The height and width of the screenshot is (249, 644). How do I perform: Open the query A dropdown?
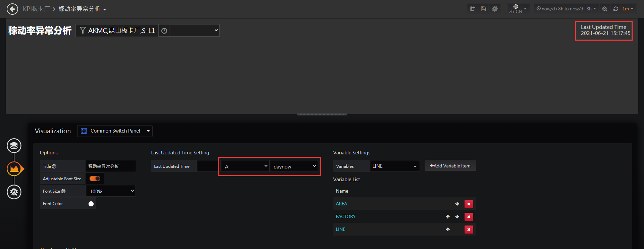(246, 166)
